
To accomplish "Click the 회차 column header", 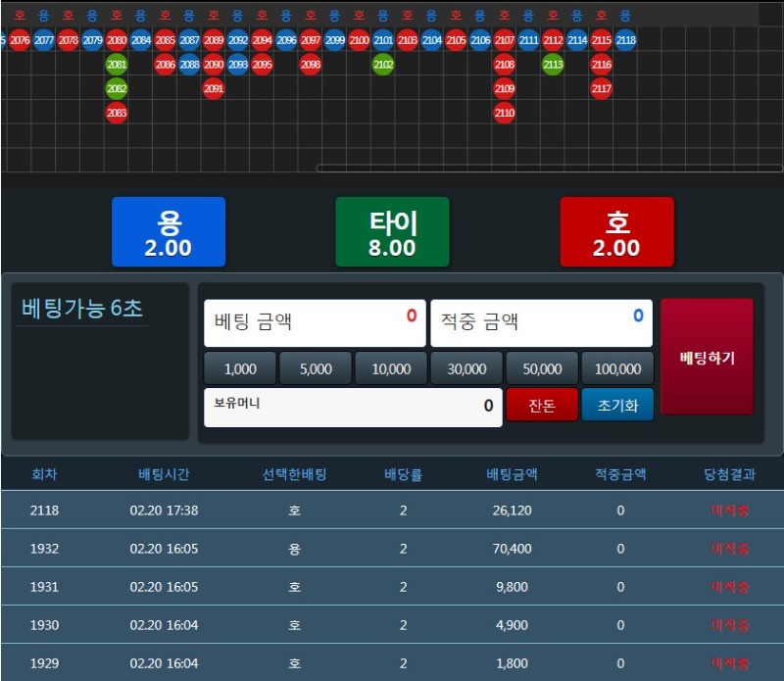I will click(x=44, y=474).
